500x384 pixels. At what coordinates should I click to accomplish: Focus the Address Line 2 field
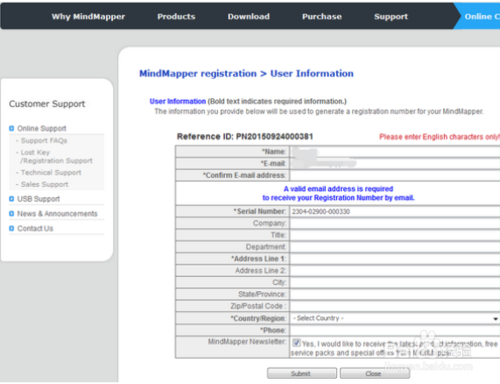[395, 271]
